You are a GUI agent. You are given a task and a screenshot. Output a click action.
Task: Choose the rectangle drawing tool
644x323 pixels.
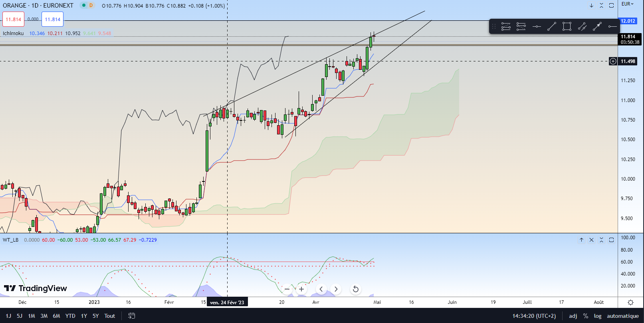[x=567, y=27]
